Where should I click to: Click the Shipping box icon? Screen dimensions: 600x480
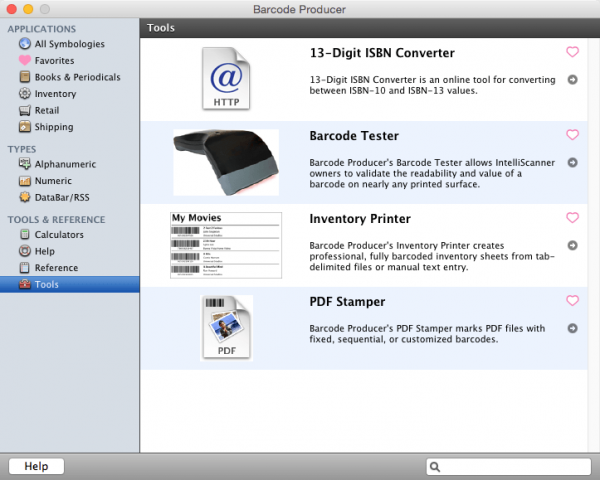25,127
